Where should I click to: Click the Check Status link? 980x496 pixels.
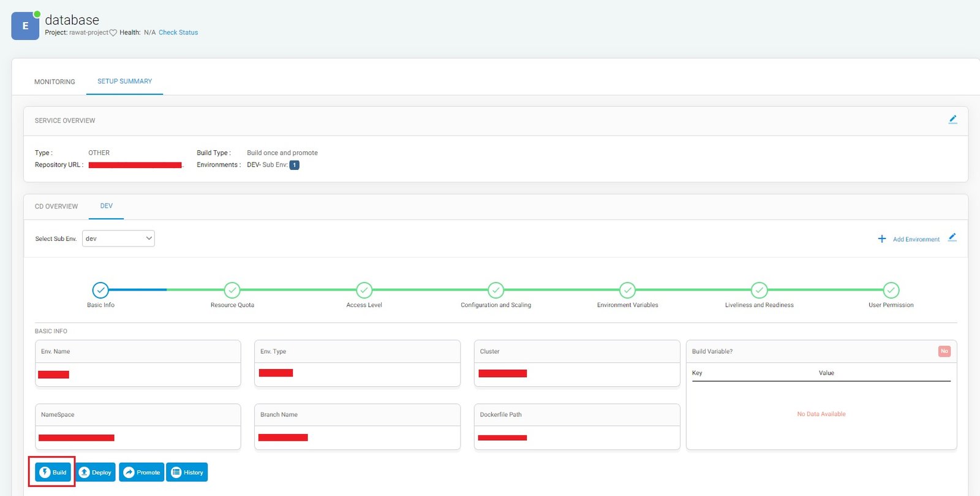click(x=178, y=32)
